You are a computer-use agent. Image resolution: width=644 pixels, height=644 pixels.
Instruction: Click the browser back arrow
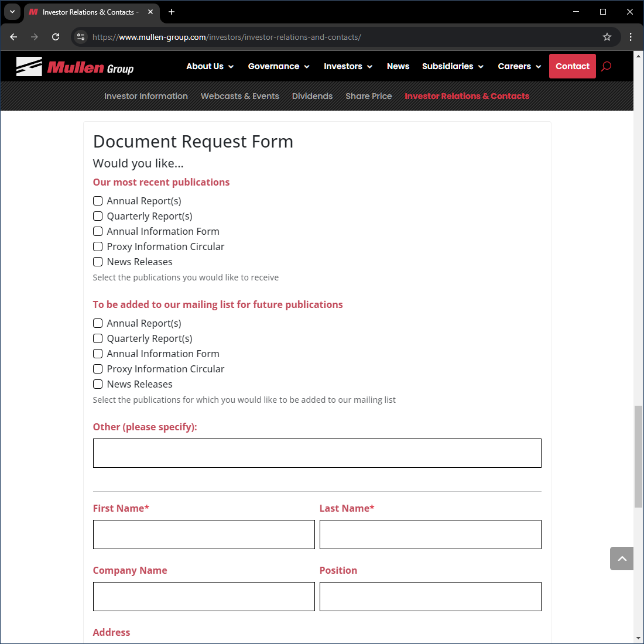13,36
